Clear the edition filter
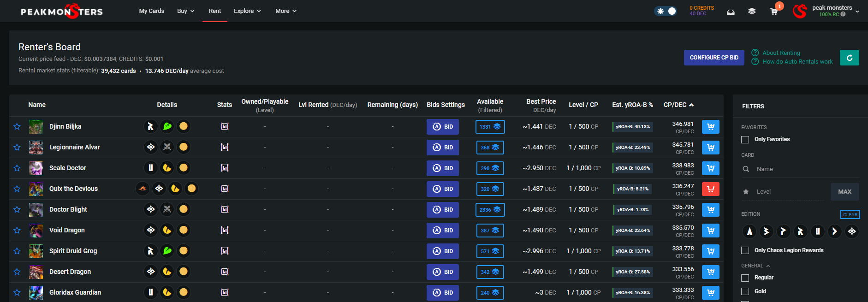 (x=850, y=214)
